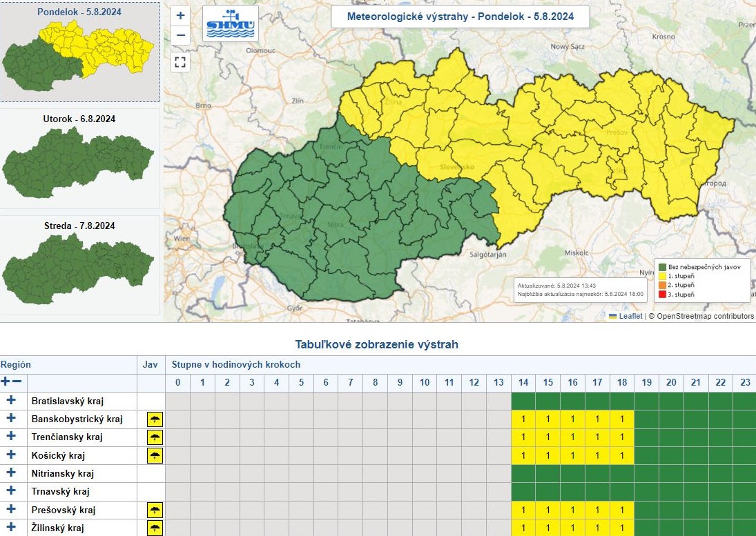This screenshot has height=536, width=756.
Task: Click umbrella warning icon for Košický kraj
Action: [x=155, y=455]
